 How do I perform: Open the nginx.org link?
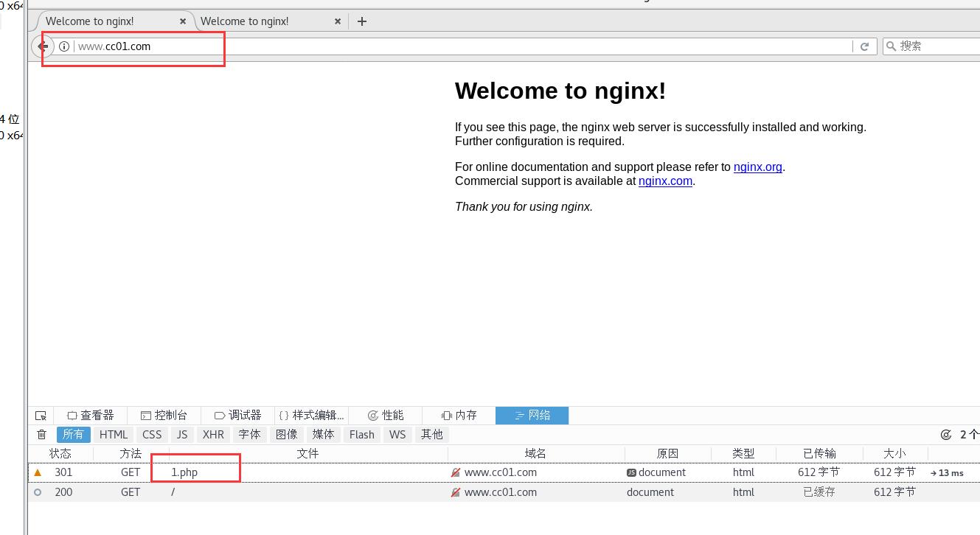pyautogui.click(x=757, y=167)
